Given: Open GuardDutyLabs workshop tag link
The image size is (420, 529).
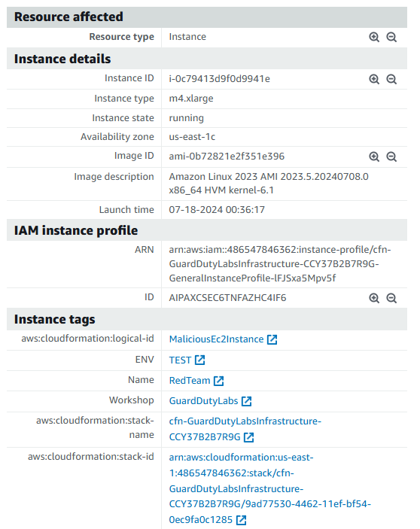Looking at the screenshot, I should tap(203, 401).
